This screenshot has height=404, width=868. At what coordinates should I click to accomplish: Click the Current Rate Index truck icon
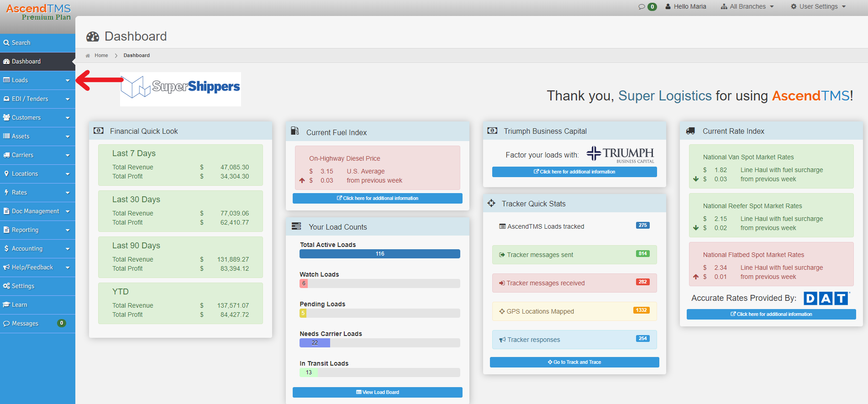(690, 131)
